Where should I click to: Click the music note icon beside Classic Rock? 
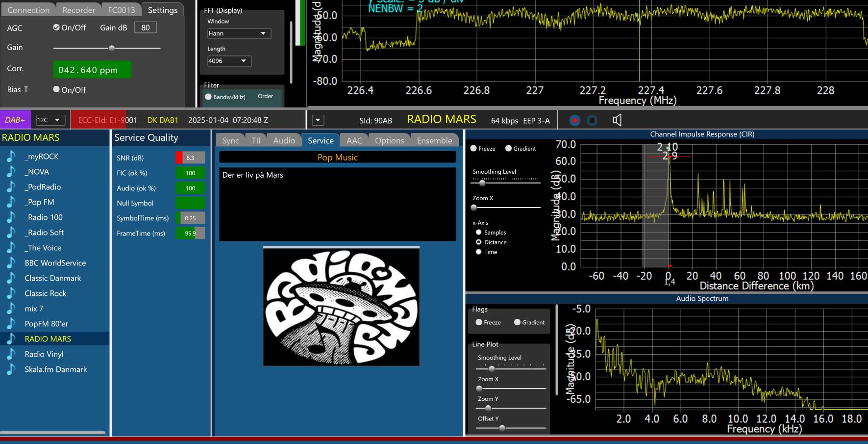[x=11, y=293]
